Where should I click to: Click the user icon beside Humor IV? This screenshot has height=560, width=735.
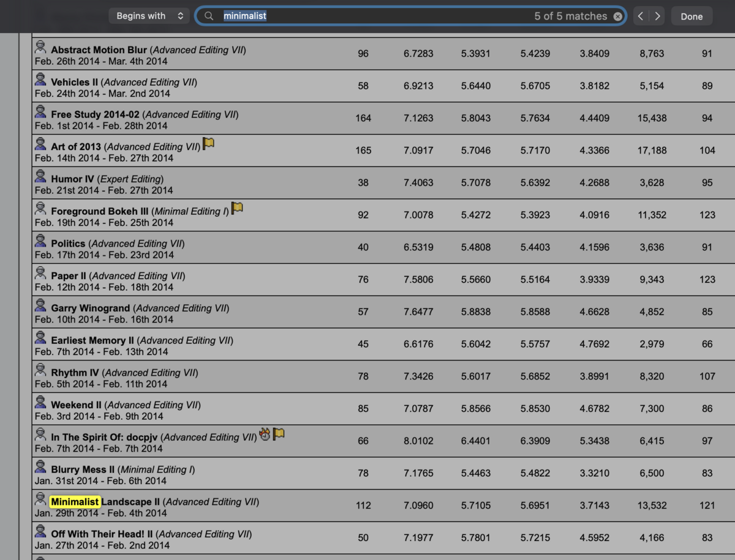click(40, 177)
